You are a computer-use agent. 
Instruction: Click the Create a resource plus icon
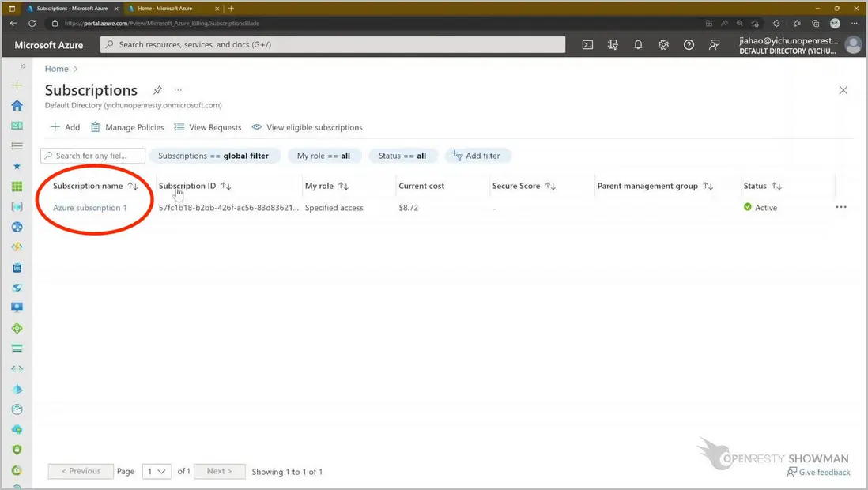click(x=17, y=85)
